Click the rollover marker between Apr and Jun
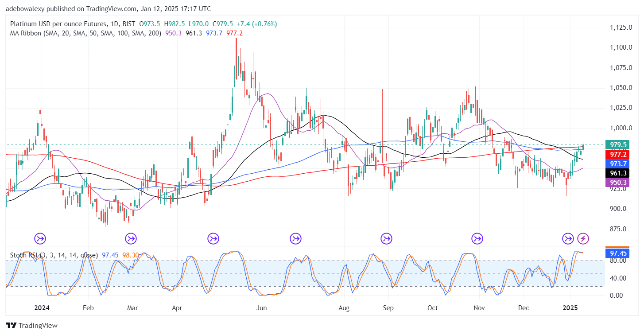Screen dimensions: 644x335 click(213, 239)
